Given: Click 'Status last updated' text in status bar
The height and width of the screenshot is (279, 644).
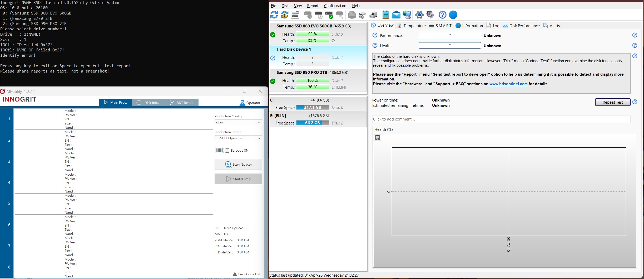Looking at the screenshot, I should pos(314,275).
